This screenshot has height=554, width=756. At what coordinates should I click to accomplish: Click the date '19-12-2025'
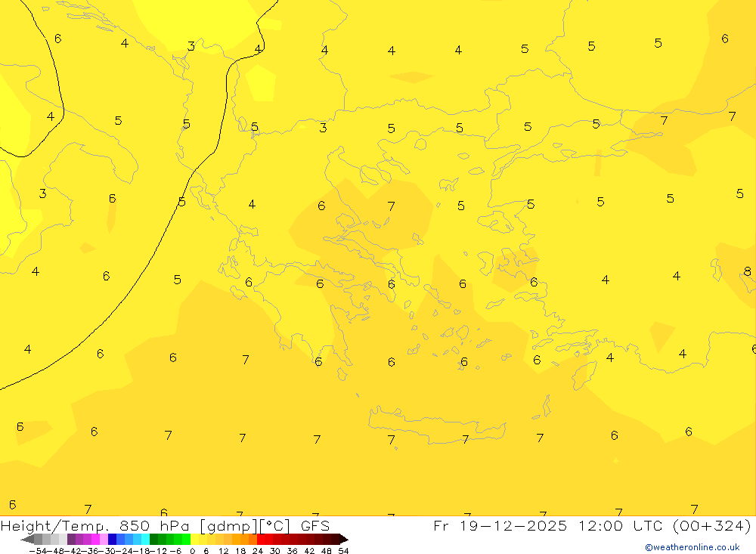[x=513, y=525]
